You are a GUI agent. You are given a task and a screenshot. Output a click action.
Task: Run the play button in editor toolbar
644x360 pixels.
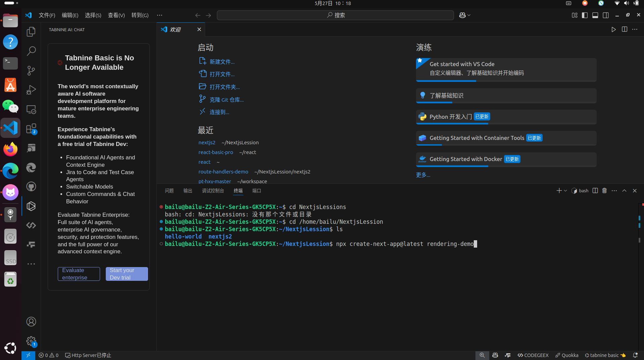click(x=613, y=30)
